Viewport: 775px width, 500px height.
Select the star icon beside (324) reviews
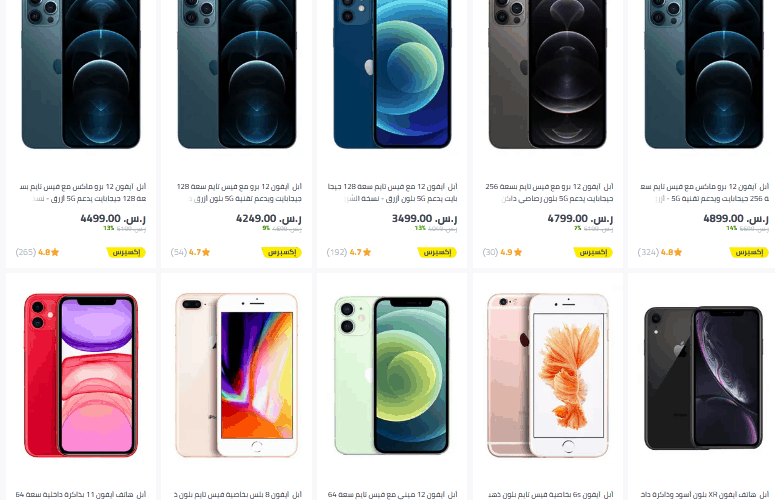[x=678, y=252]
